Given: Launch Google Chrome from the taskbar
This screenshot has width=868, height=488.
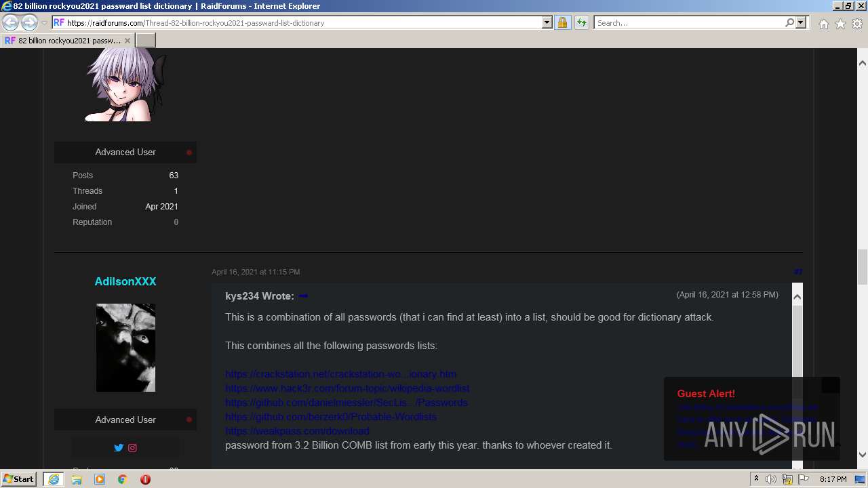Looking at the screenshot, I should (123, 479).
